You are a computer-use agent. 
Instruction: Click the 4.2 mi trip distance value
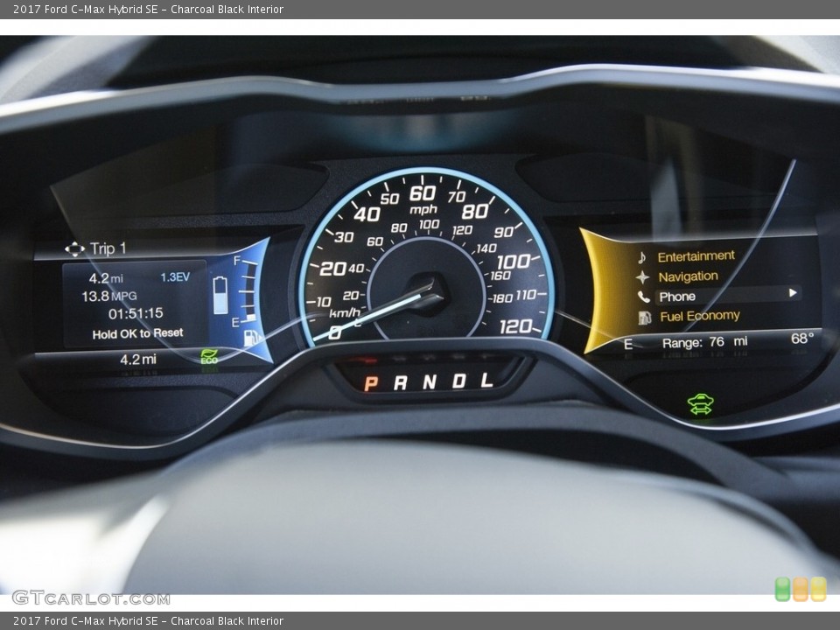pyautogui.click(x=106, y=278)
